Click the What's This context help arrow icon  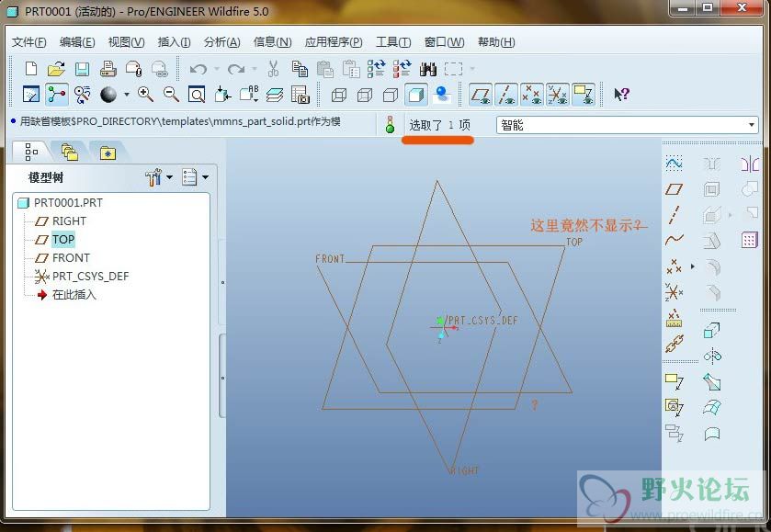pyautogui.click(x=621, y=94)
